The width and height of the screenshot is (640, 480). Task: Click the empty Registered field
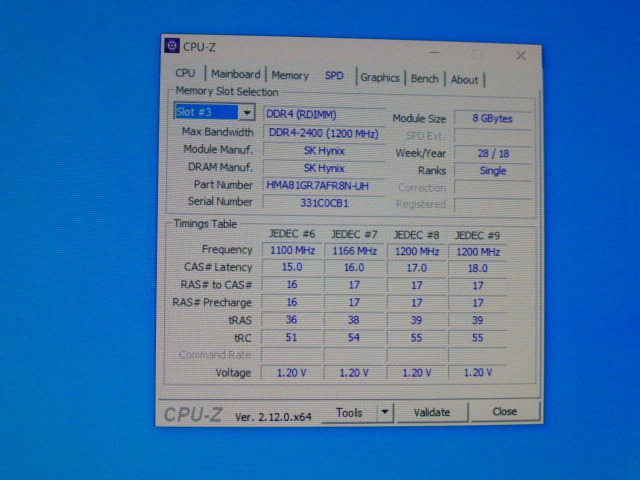(x=493, y=204)
